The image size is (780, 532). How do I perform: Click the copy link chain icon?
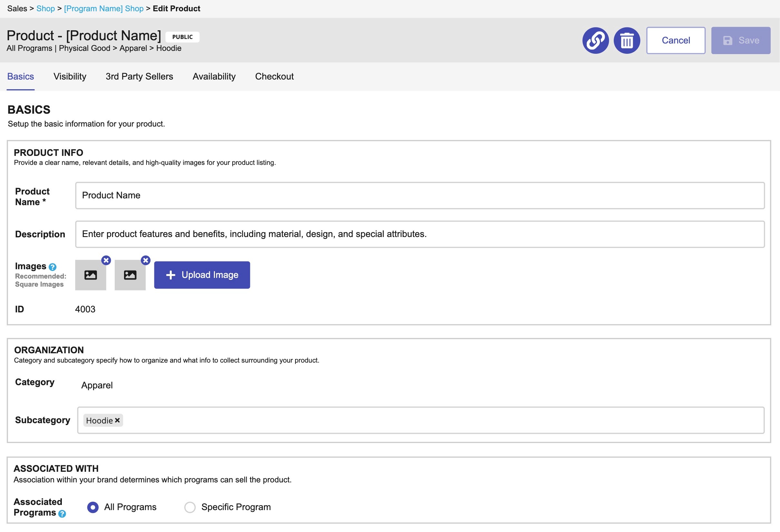(595, 41)
